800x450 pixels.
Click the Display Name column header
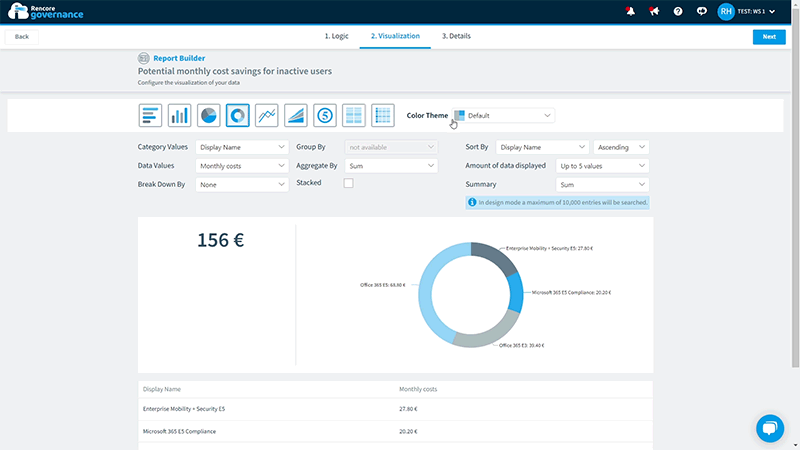click(162, 389)
